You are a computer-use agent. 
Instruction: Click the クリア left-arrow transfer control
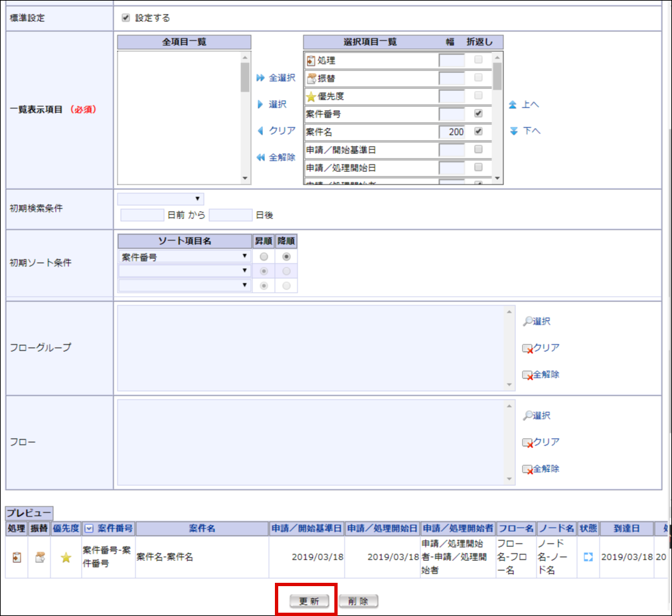click(278, 131)
